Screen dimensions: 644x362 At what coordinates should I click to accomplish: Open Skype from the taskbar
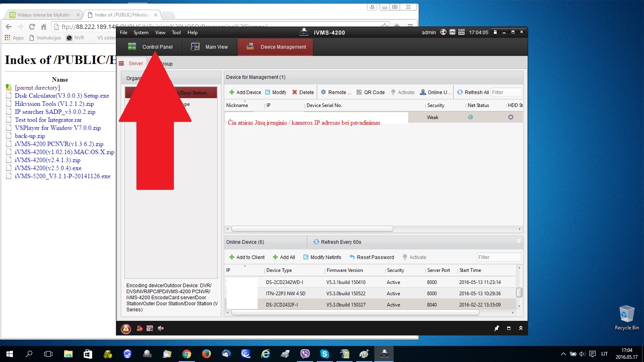[325, 354]
